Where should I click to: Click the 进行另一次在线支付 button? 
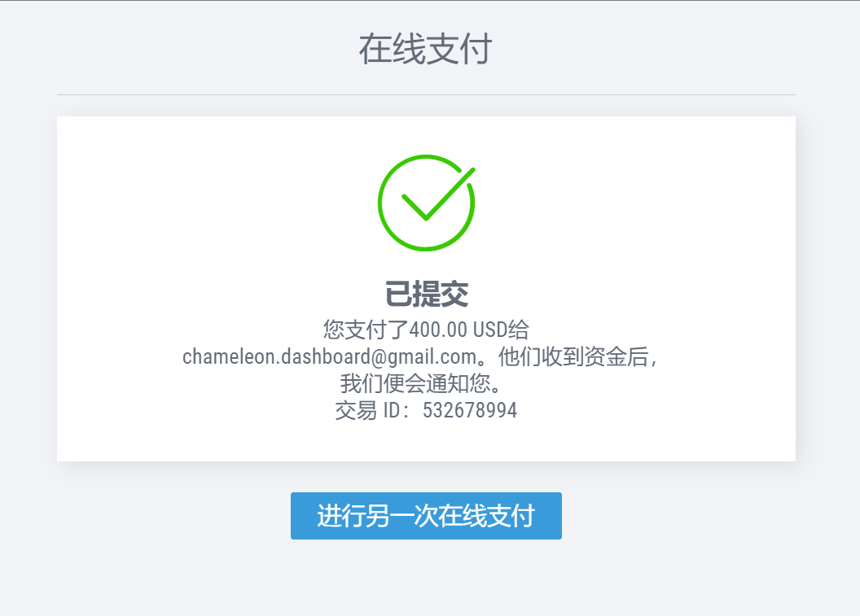[426, 516]
